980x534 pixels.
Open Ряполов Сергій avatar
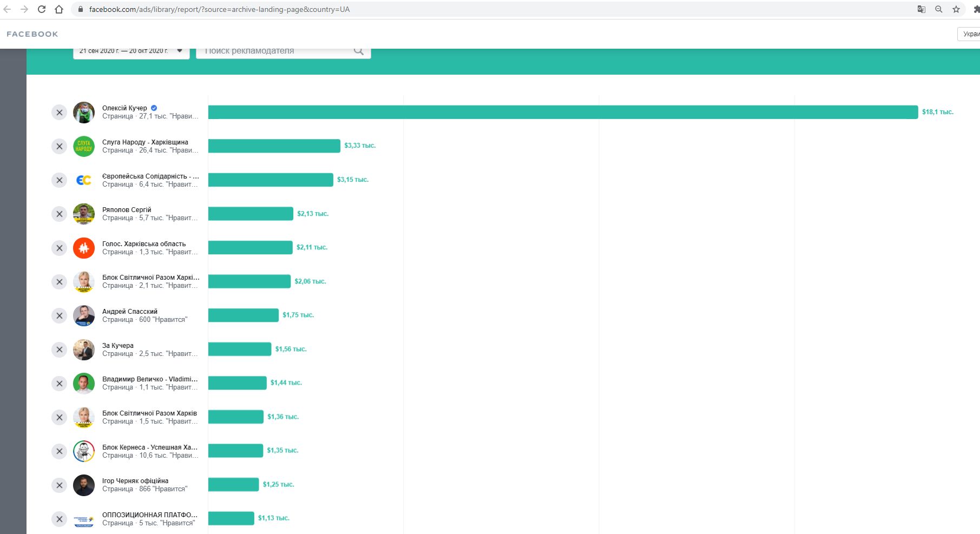[x=84, y=214]
